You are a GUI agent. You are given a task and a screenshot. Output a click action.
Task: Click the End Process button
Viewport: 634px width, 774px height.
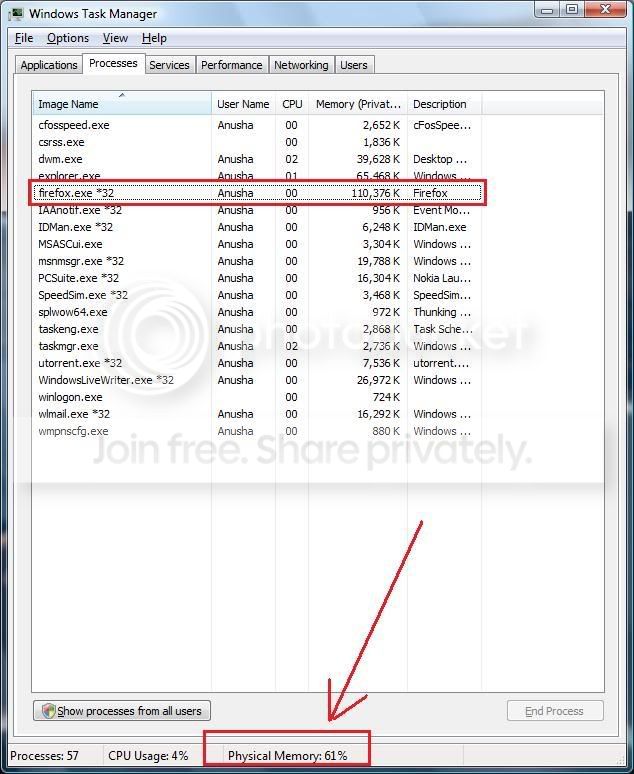point(555,711)
